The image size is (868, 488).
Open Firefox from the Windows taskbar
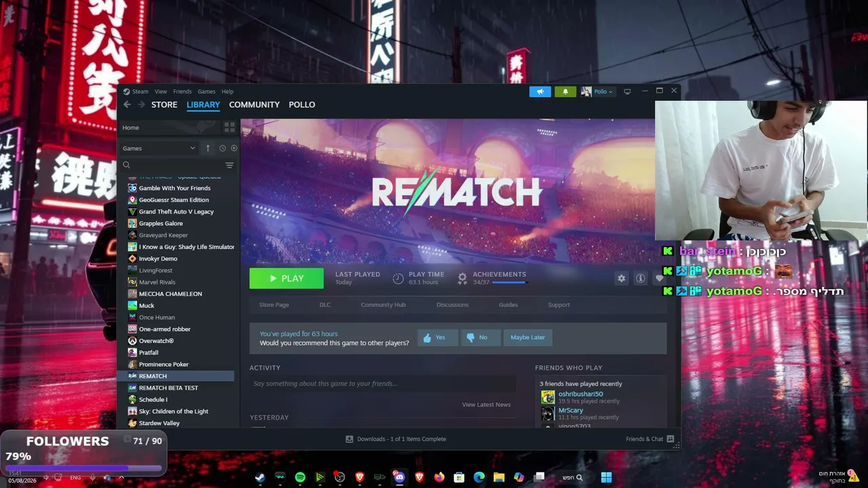[439, 478]
